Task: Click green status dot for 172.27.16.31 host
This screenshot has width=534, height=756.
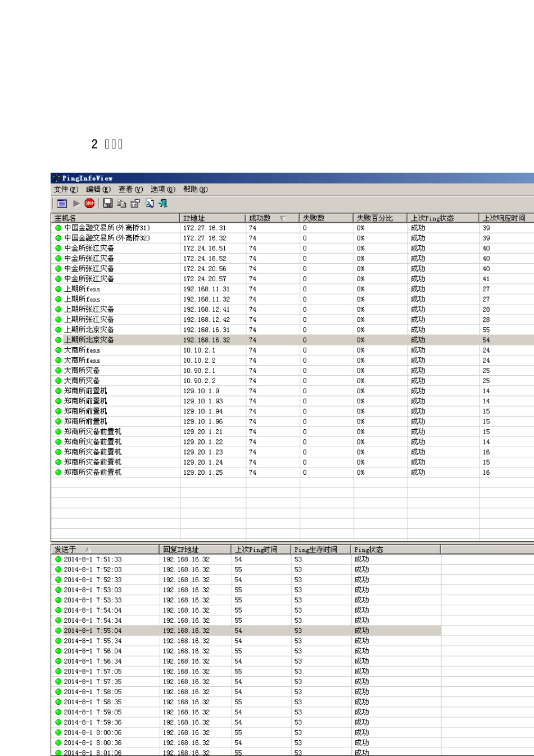Action: (58, 228)
